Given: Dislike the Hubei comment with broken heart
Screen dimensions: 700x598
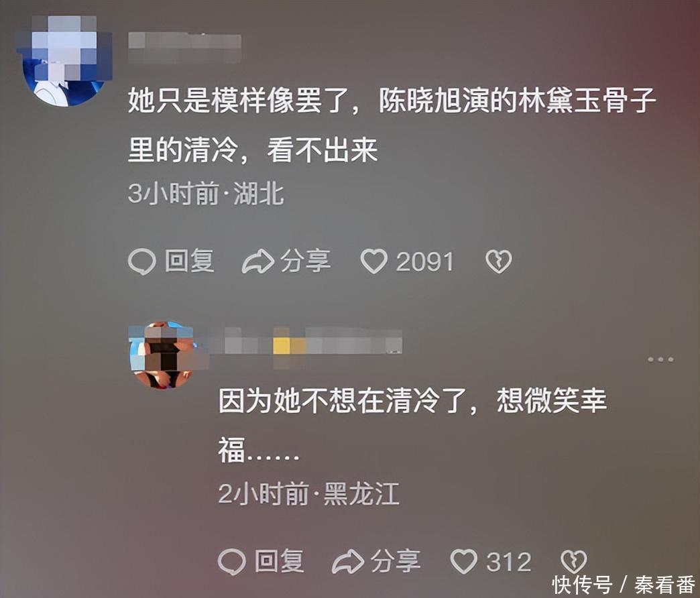Looking at the screenshot, I should 499,261.
